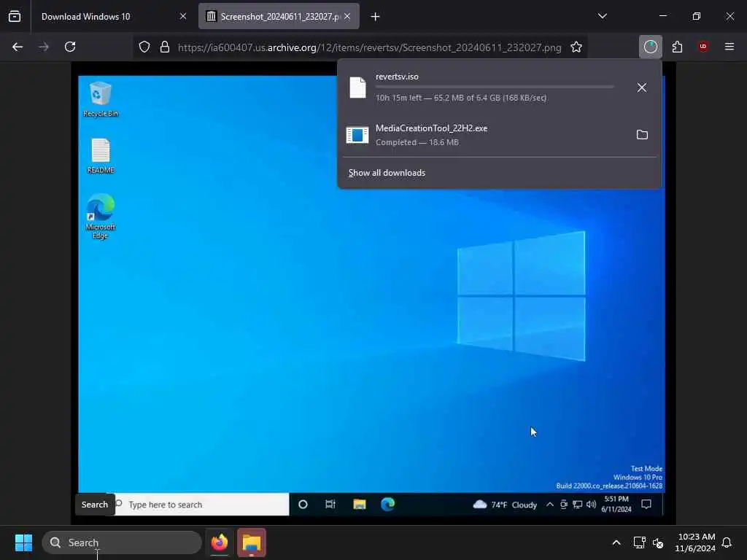This screenshot has width=747, height=560.
Task: Open the extensions puzzle icon
Action: click(x=677, y=47)
